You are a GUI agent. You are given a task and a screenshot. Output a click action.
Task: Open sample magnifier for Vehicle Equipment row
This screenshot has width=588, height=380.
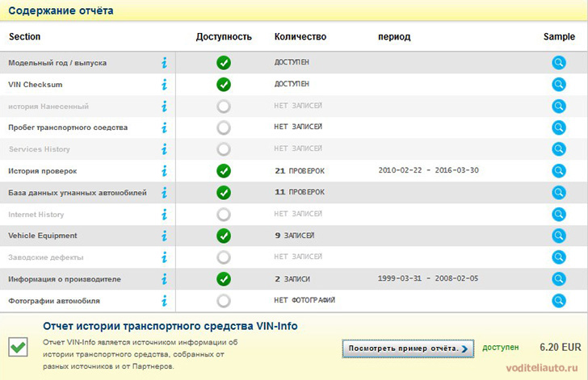[558, 236]
